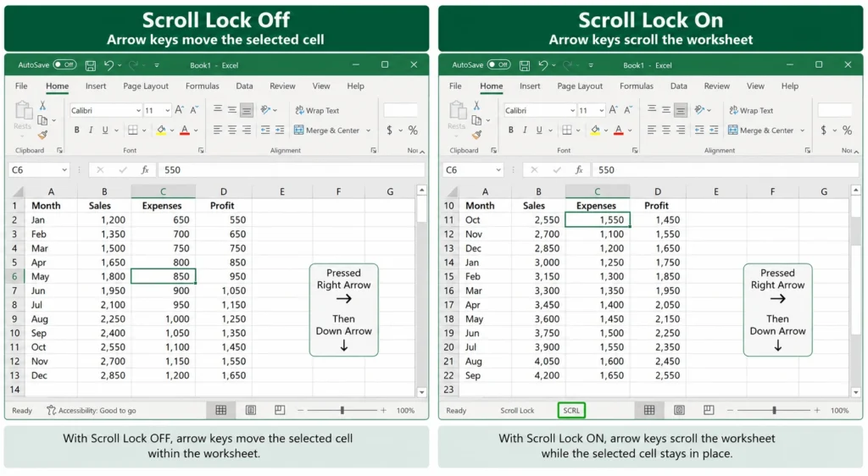Viewport: 868px width, 476px height.
Task: Toggle Wrap Text in left Excel window
Action: 317,111
